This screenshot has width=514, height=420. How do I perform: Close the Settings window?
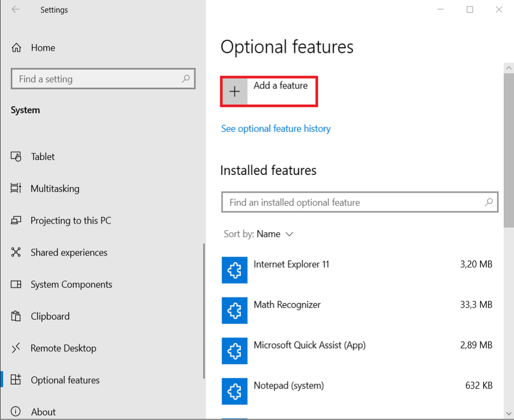[499, 9]
